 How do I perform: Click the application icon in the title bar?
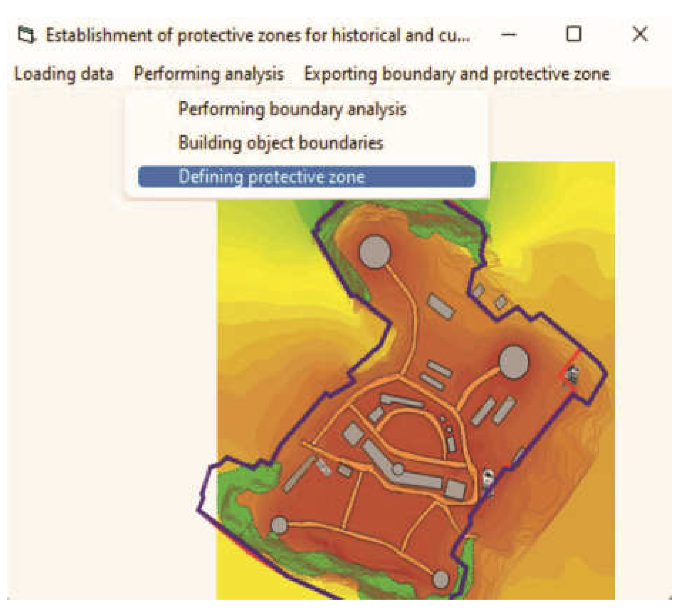tap(27, 35)
